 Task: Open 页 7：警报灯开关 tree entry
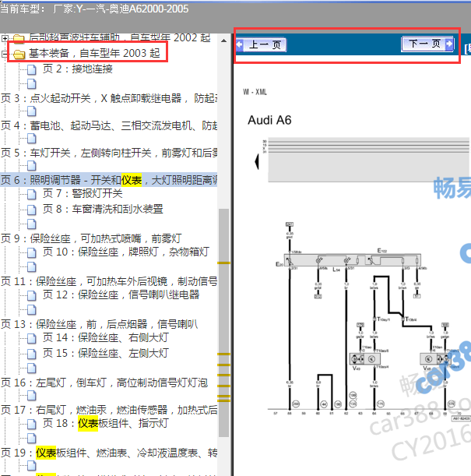click(83, 193)
